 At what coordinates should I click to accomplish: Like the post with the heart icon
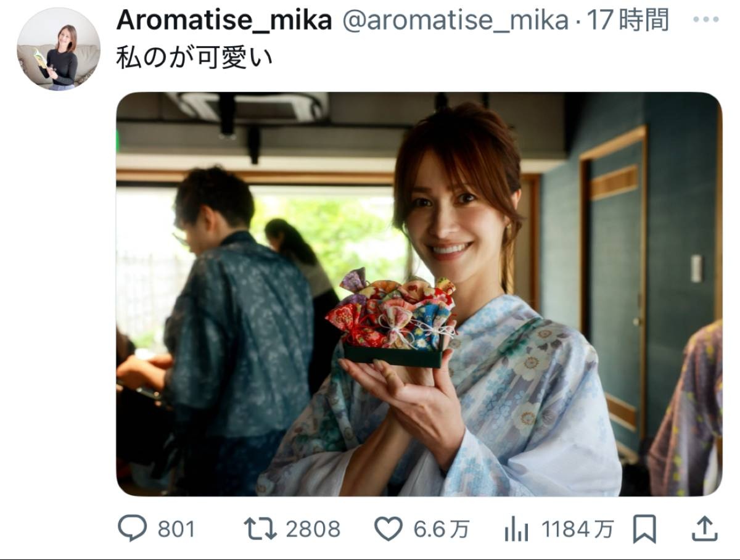pyautogui.click(x=388, y=529)
